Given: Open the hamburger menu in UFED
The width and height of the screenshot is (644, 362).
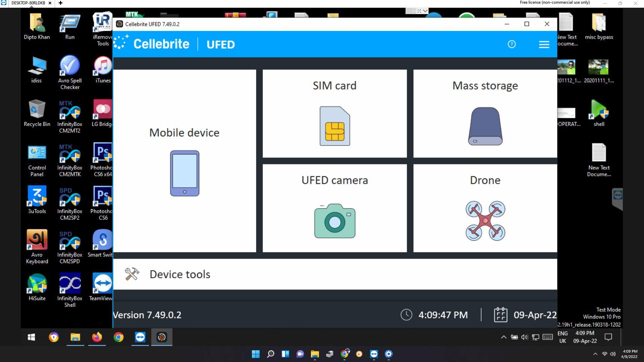Looking at the screenshot, I should pyautogui.click(x=544, y=44).
